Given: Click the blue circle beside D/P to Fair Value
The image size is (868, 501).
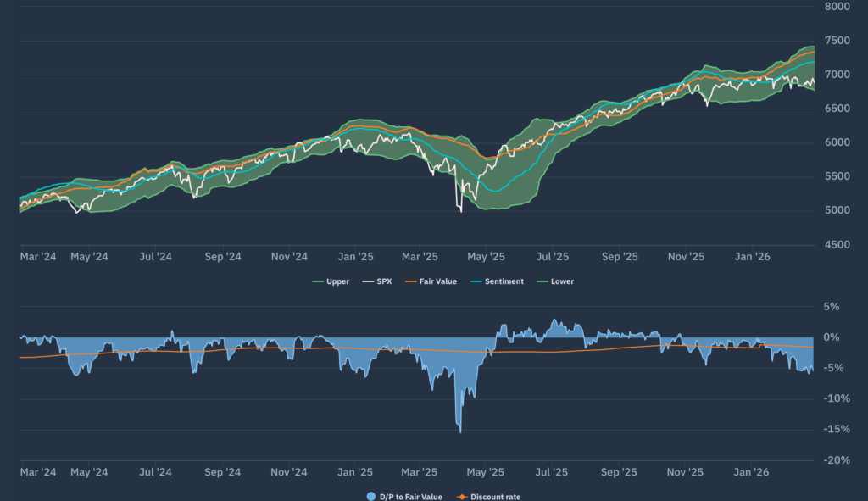Looking at the screenshot, I should pyautogui.click(x=369, y=497).
